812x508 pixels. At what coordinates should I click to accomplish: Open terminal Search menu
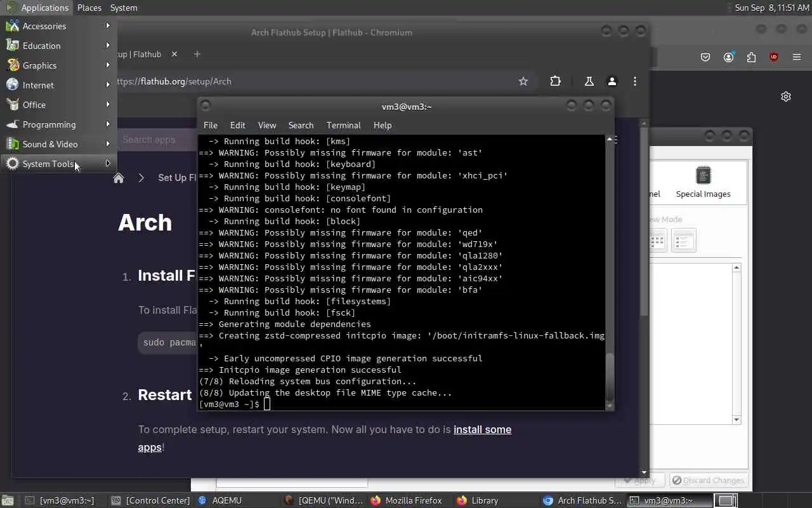(x=301, y=125)
